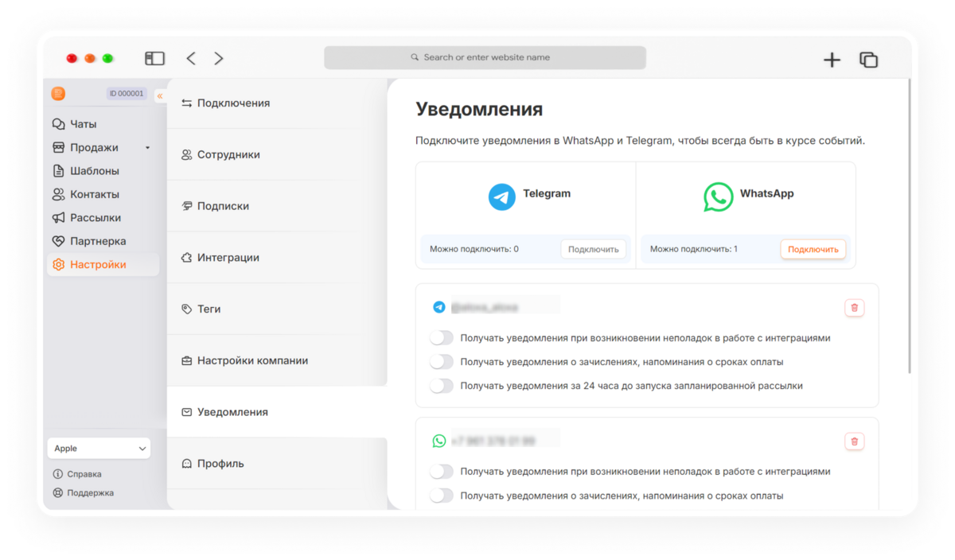The height and width of the screenshot is (560, 955).
Task: Toggle WhatsApp payment reminders notifications
Action: [x=441, y=496]
